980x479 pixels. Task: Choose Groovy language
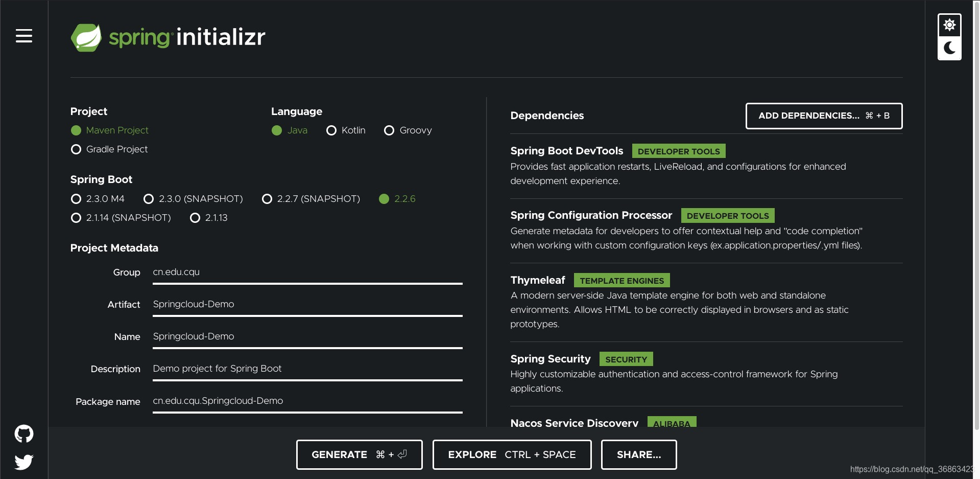(408, 130)
